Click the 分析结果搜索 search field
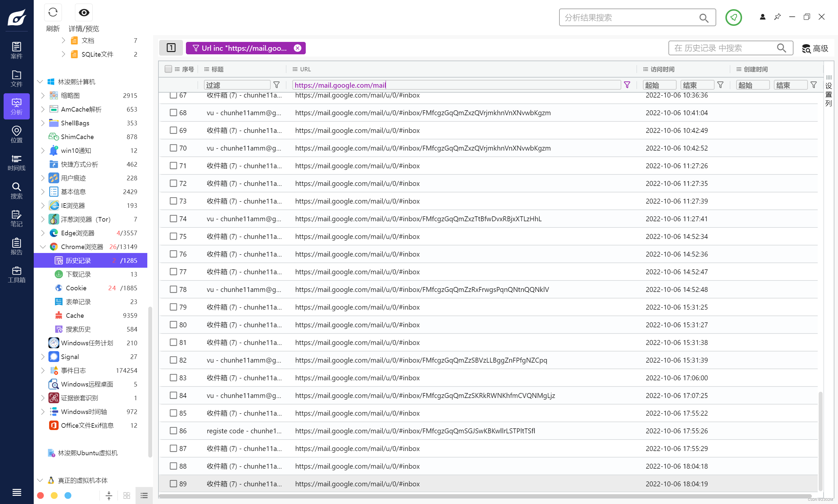This screenshot has width=838, height=504. (628, 18)
